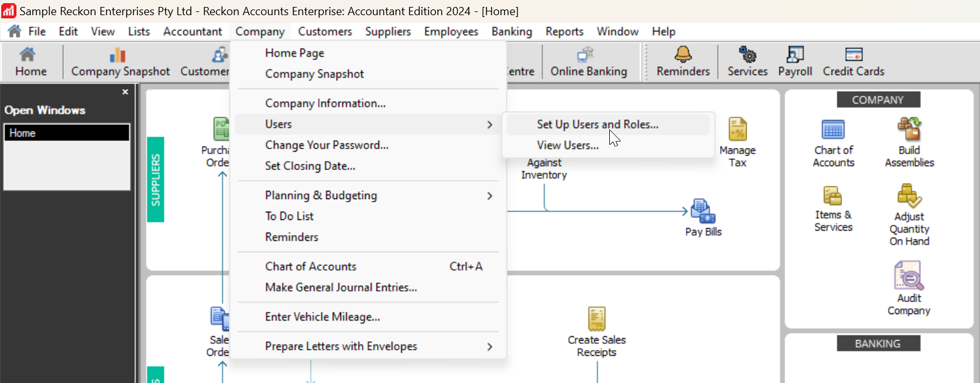Open Audit Company icon

[909, 288]
